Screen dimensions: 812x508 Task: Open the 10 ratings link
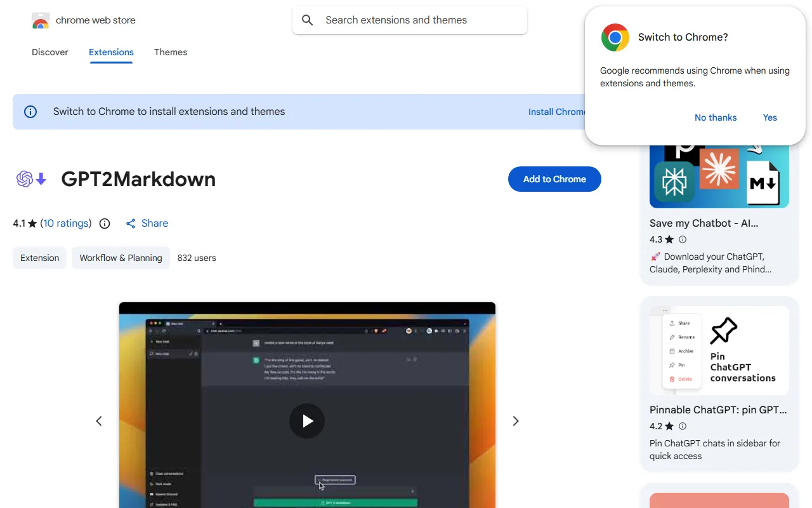[x=66, y=224]
